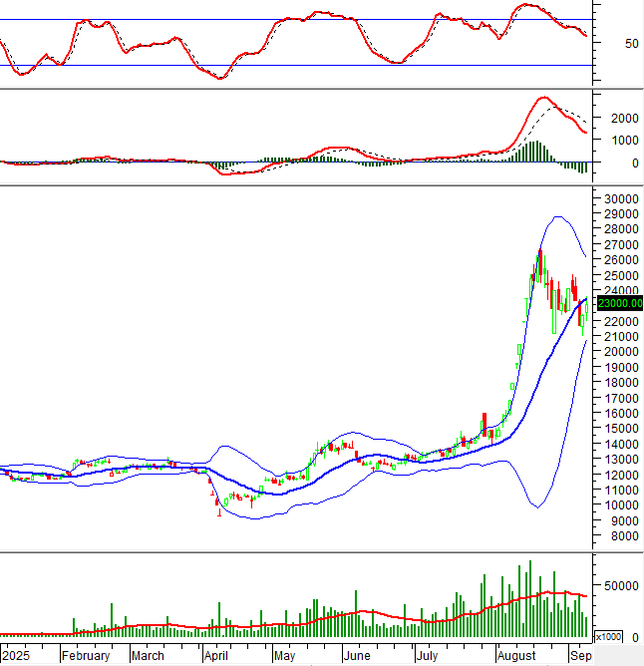This screenshot has height=666, width=644.
Task: Select the Sep label on time axis
Action: coord(581,656)
